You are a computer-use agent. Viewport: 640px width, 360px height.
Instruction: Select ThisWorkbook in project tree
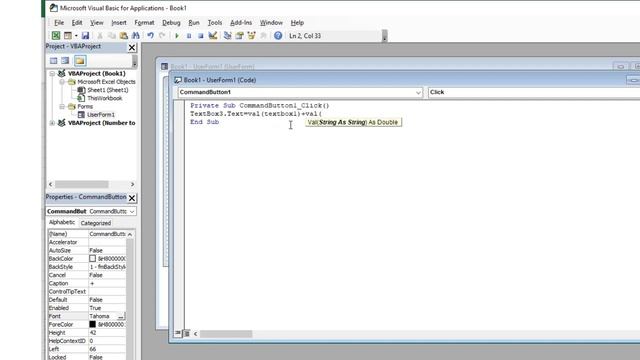coord(104,98)
